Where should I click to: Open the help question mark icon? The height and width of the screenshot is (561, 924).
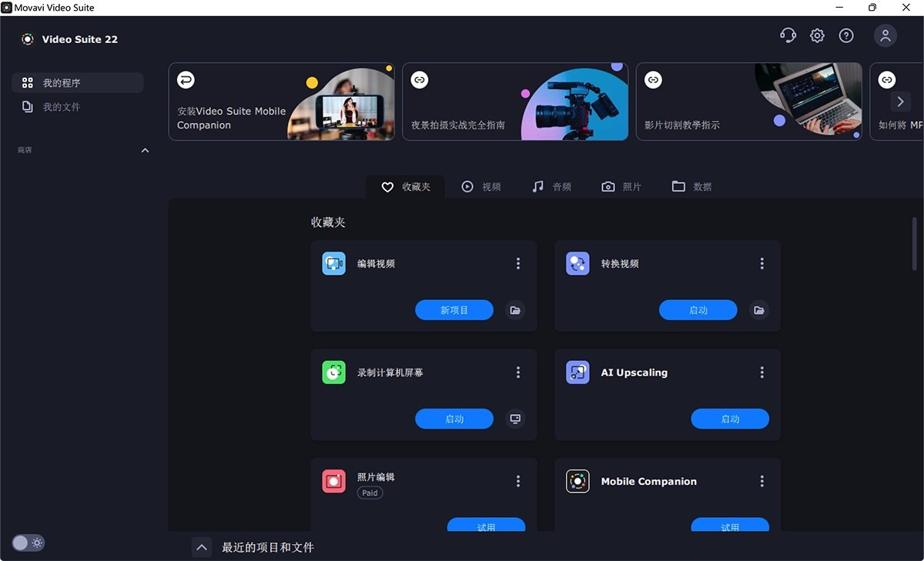point(846,35)
